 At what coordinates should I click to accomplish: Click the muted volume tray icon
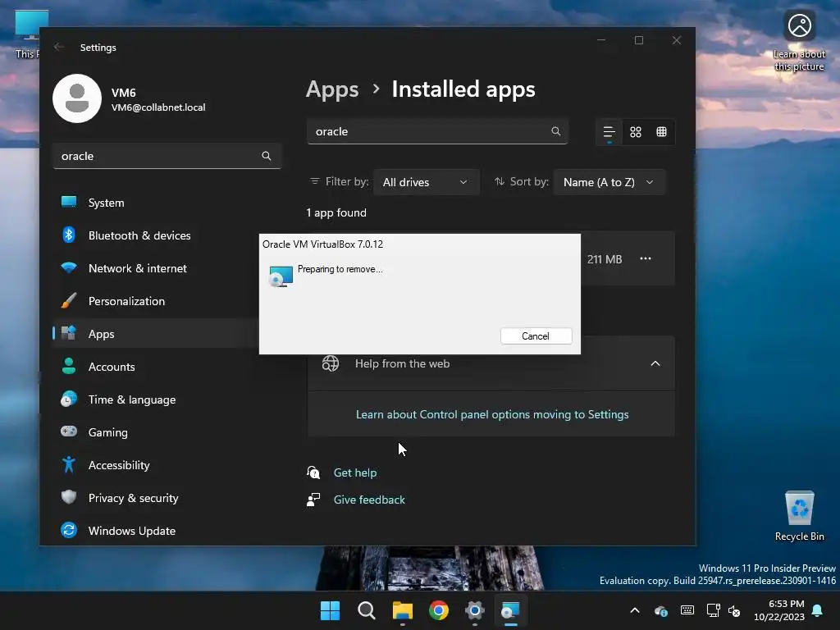[x=734, y=610]
